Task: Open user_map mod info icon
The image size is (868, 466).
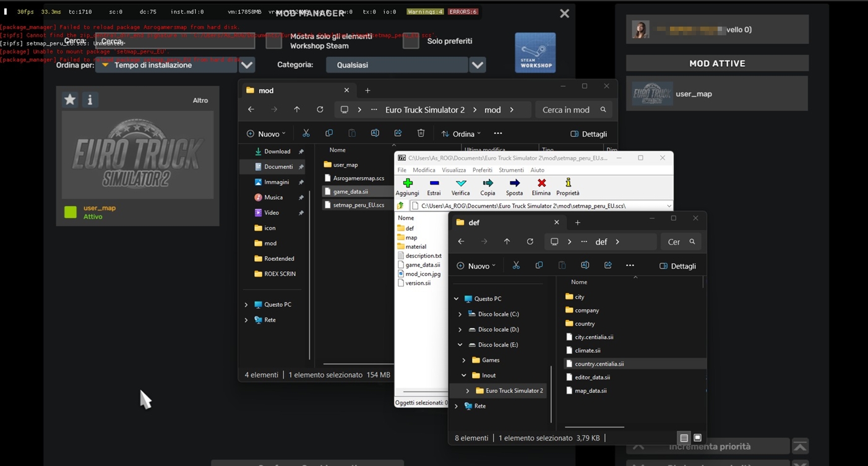Action: pos(90,100)
